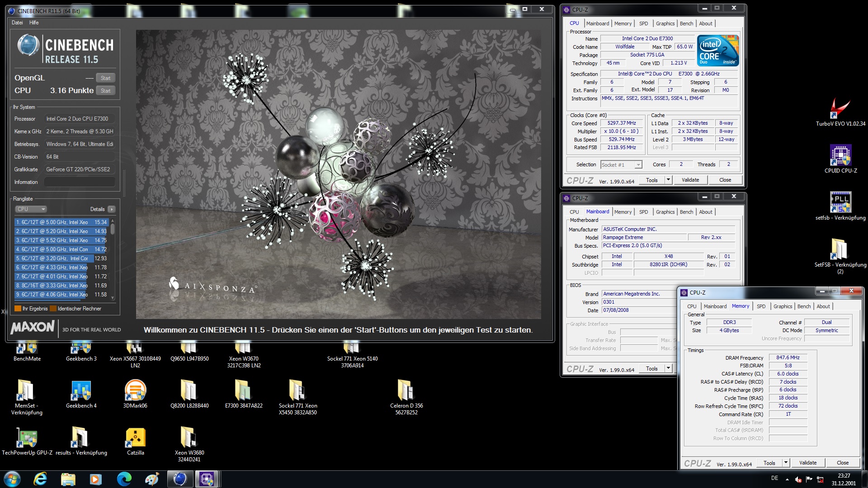Switch to CPU-Z taskbar button

click(207, 479)
